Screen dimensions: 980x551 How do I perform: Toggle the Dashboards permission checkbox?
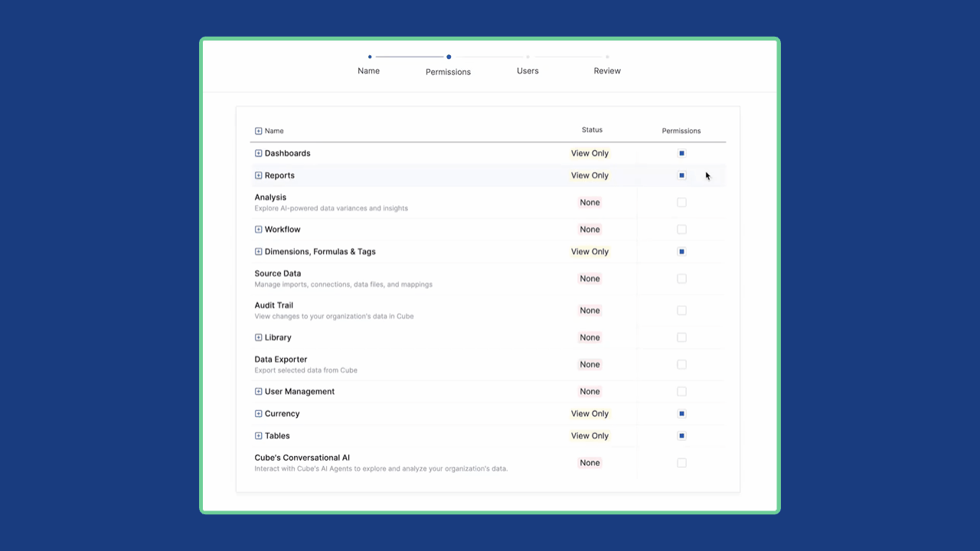click(x=681, y=153)
